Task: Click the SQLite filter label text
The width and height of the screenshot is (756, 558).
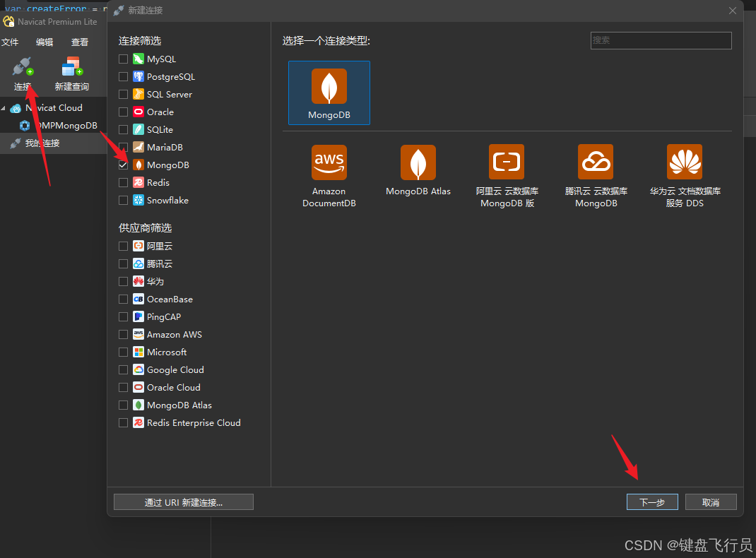Action: point(160,130)
